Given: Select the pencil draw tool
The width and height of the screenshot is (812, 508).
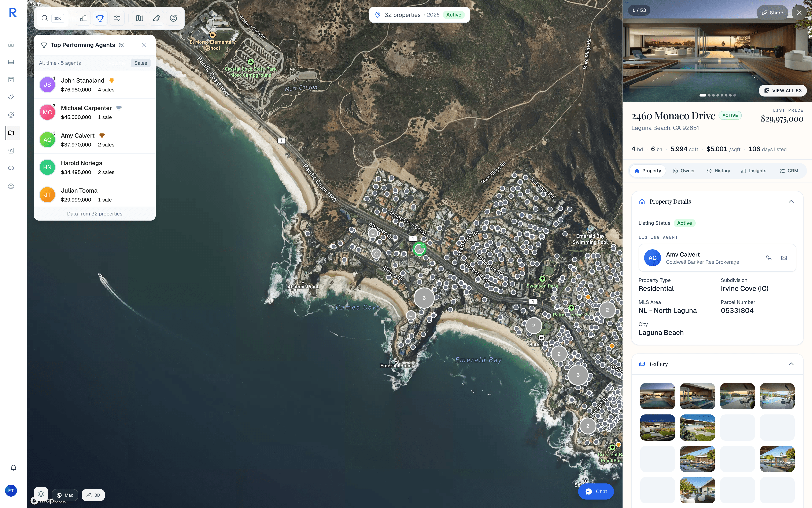Looking at the screenshot, I should pos(156,18).
